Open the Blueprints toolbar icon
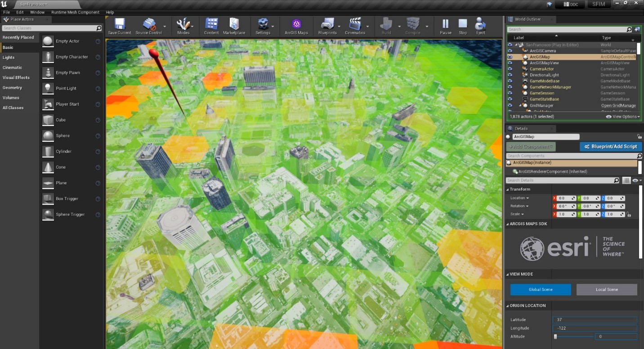The height and width of the screenshot is (349, 644). coord(327,26)
